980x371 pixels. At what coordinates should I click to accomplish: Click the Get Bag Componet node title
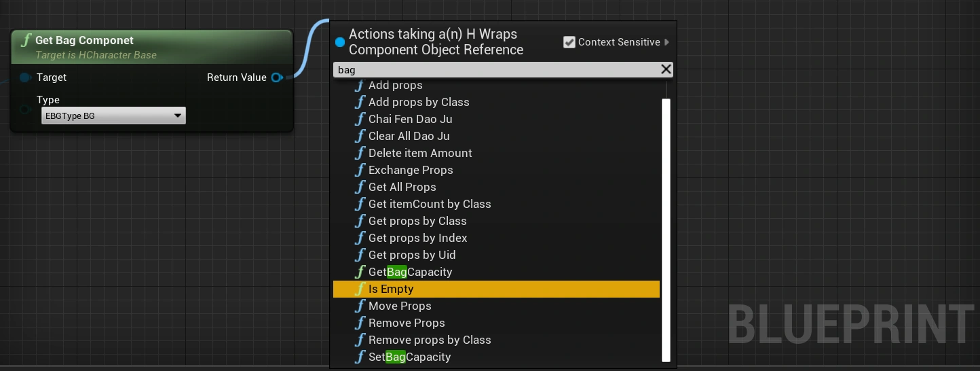(x=84, y=41)
